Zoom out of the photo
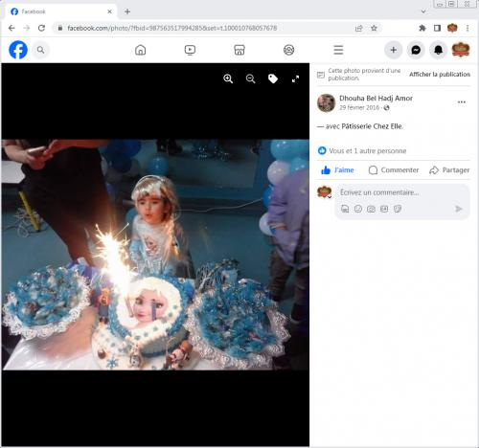The width and height of the screenshot is (479, 448). (251, 78)
